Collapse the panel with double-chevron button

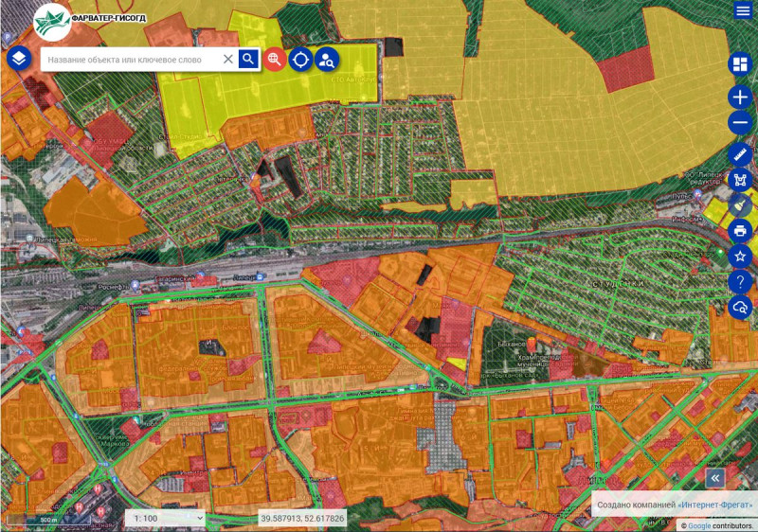click(715, 478)
